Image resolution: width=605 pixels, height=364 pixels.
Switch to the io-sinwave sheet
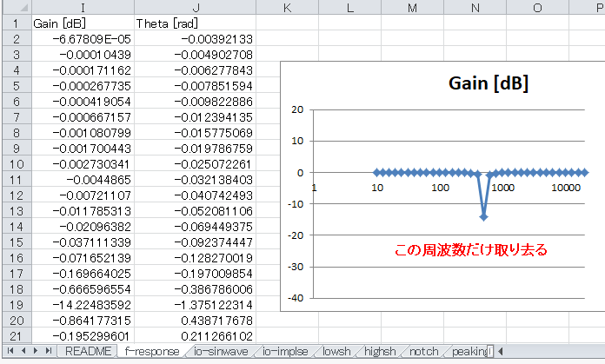coord(221,351)
